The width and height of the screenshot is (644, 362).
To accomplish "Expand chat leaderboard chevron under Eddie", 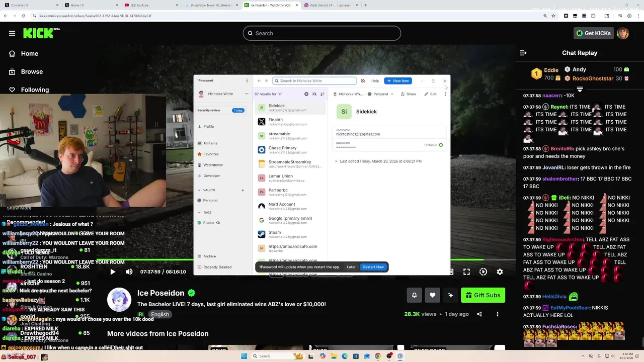I will (x=580, y=89).
